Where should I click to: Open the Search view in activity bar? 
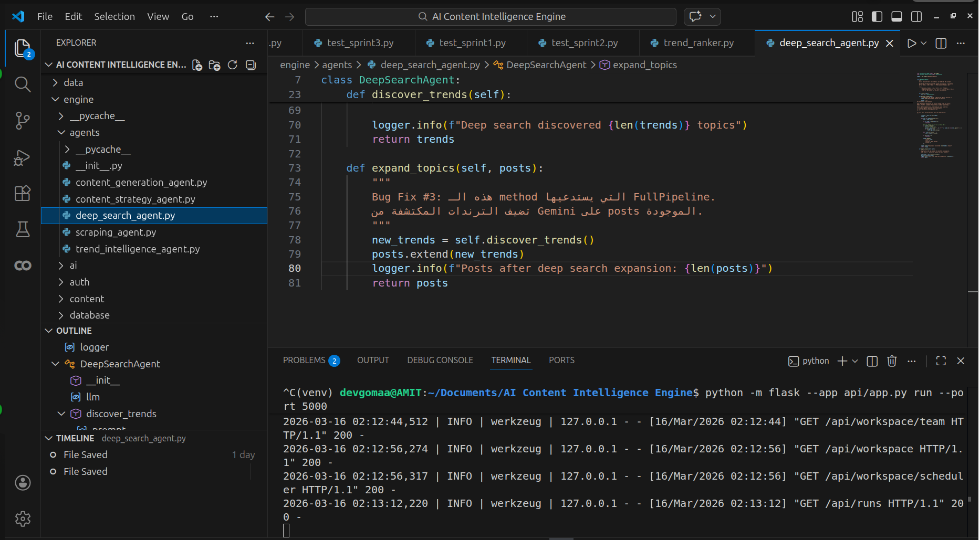coord(22,84)
